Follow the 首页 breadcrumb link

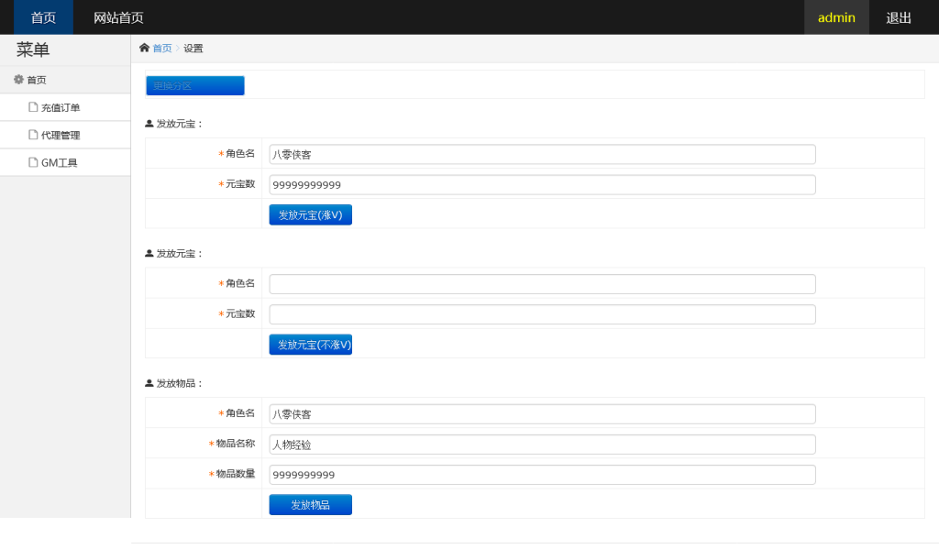[161, 49]
